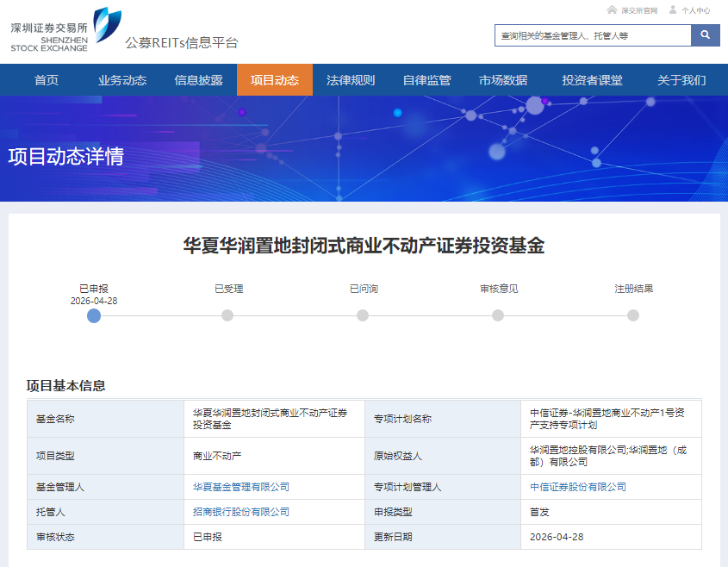This screenshot has width=728, height=567.
Task: Open 关于我们 navigation menu
Action: (x=681, y=80)
